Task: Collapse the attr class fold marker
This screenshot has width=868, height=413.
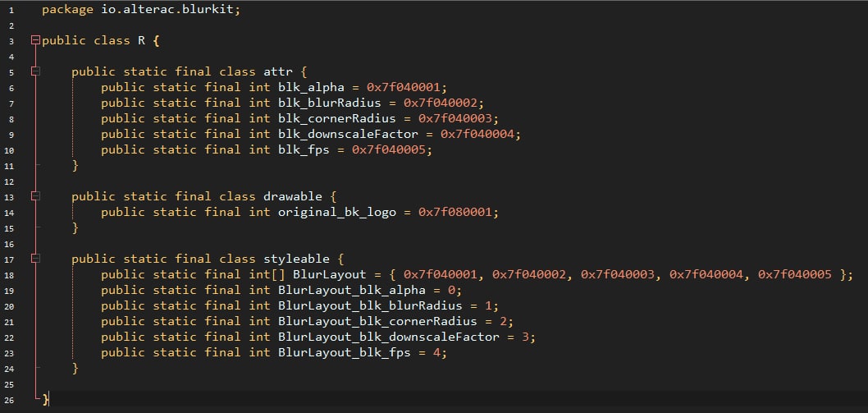Action: click(35, 71)
